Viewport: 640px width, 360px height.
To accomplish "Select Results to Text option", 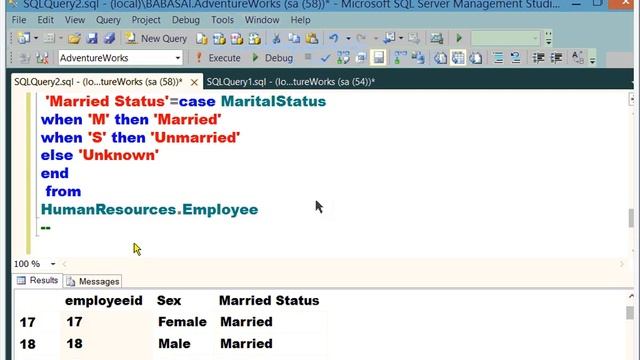I will pos(440,58).
